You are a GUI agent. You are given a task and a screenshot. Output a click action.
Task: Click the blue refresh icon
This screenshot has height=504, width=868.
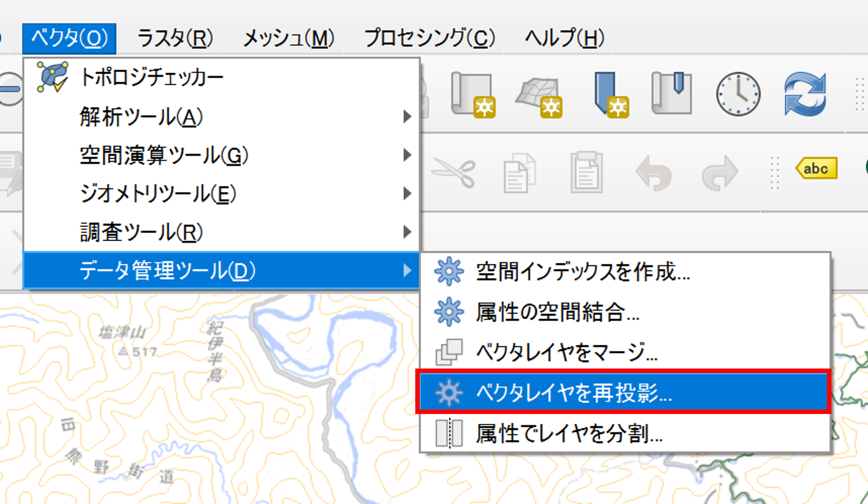point(805,94)
